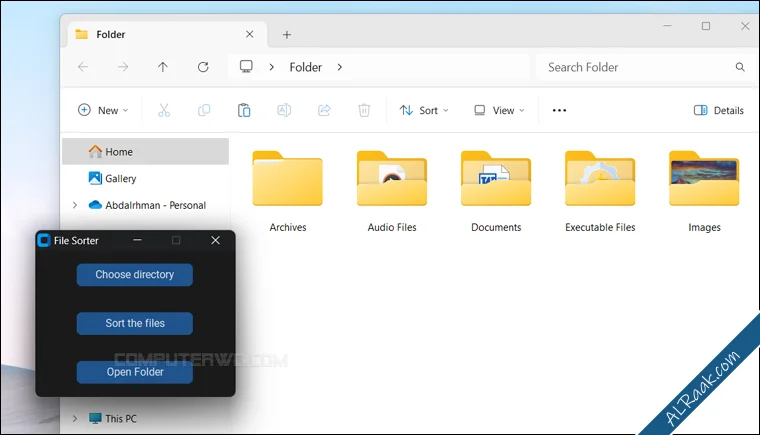Image resolution: width=760 pixels, height=435 pixels.
Task: Open the Sort dropdown
Action: coord(424,110)
